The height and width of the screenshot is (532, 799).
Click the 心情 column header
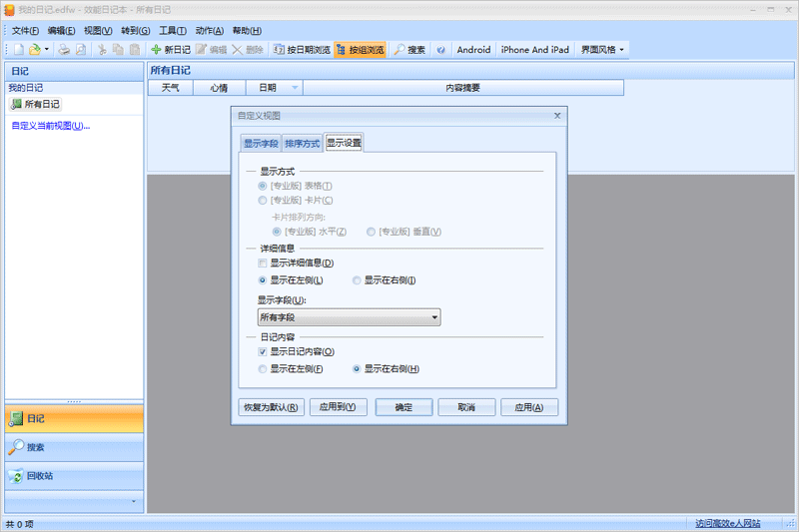219,88
